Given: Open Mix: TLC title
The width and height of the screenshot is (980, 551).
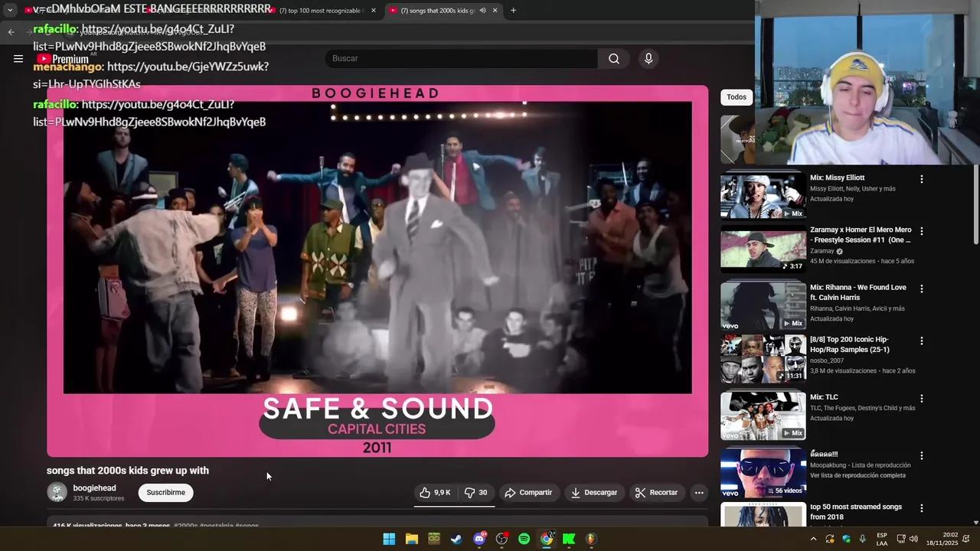Looking at the screenshot, I should [824, 397].
